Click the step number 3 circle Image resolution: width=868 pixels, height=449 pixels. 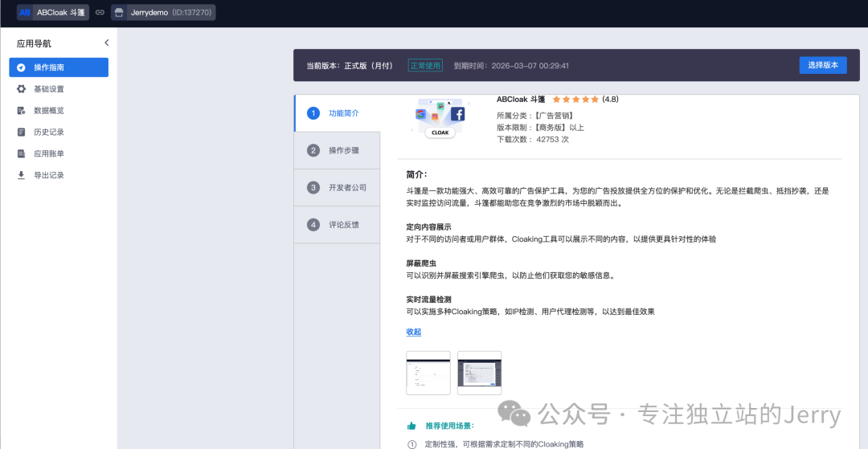(313, 187)
